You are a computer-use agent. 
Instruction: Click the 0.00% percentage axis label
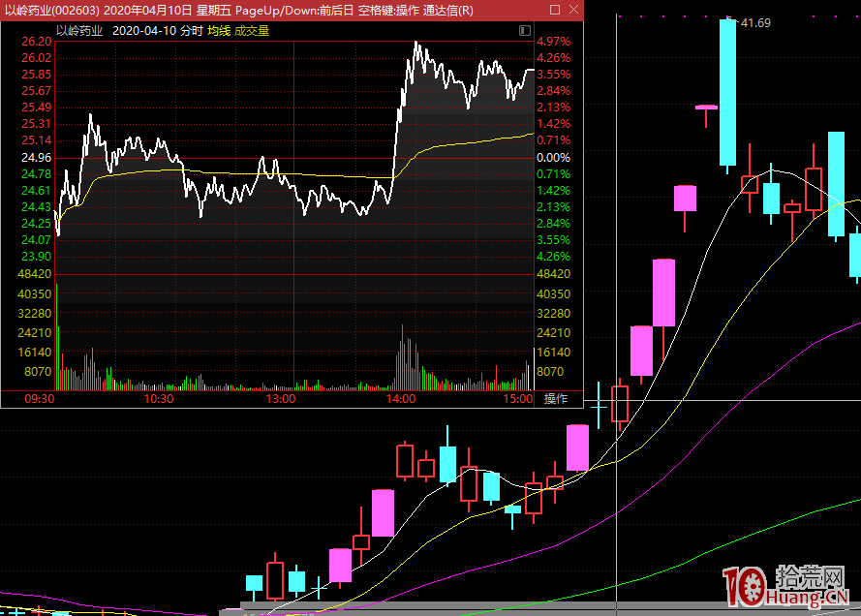pos(554,158)
